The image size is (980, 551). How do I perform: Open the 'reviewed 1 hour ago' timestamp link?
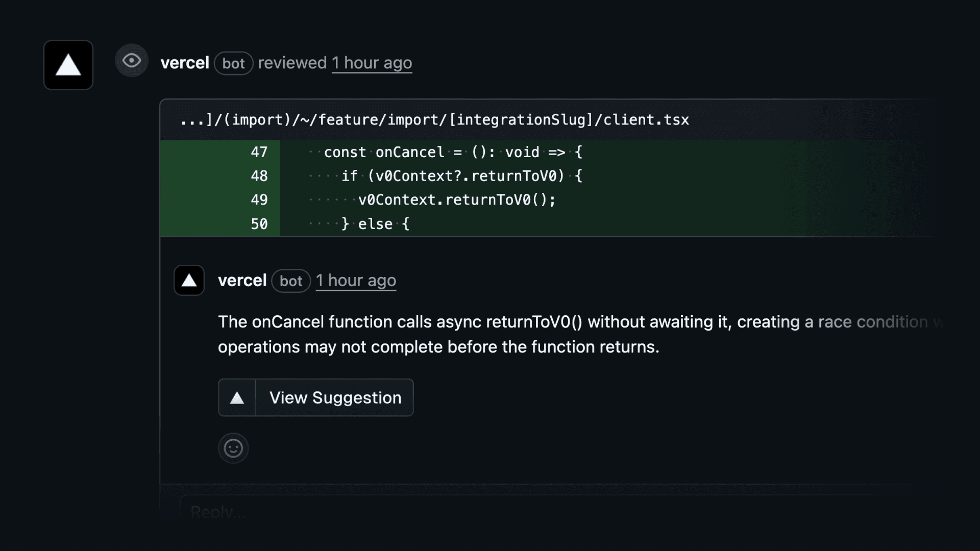(x=372, y=63)
